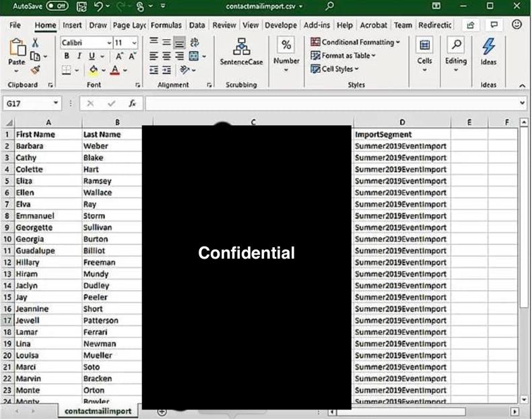This screenshot has width=532, height=419.
Task: Open the Acrobat tab
Action: [x=373, y=25]
